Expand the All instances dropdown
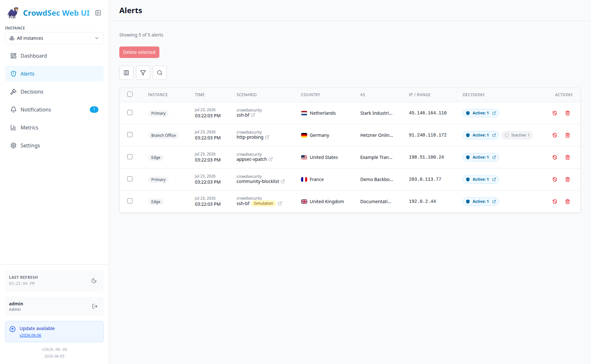Image resolution: width=591 pixels, height=364 pixels. point(54,38)
